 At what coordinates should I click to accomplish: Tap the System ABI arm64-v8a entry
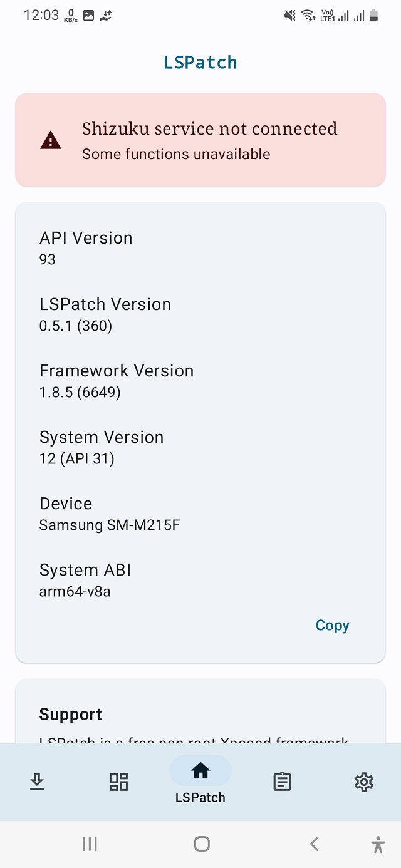point(85,579)
